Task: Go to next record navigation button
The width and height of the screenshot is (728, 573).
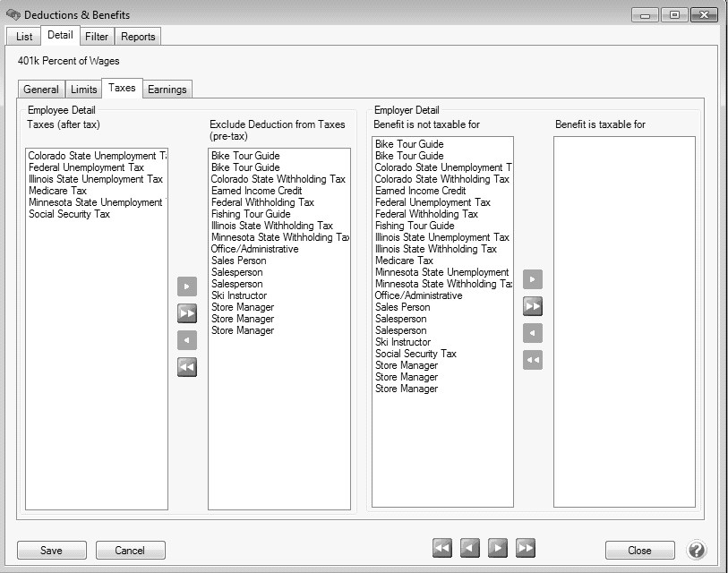Action: (498, 549)
